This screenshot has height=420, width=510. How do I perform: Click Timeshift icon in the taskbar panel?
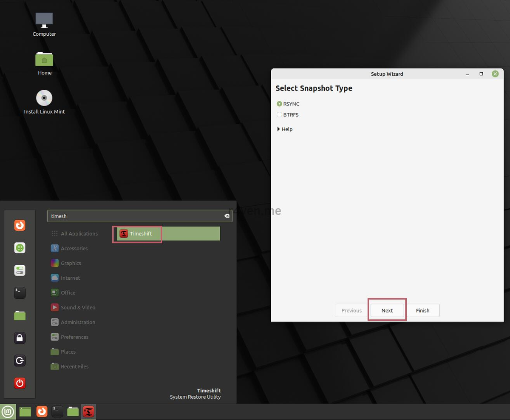(88, 411)
